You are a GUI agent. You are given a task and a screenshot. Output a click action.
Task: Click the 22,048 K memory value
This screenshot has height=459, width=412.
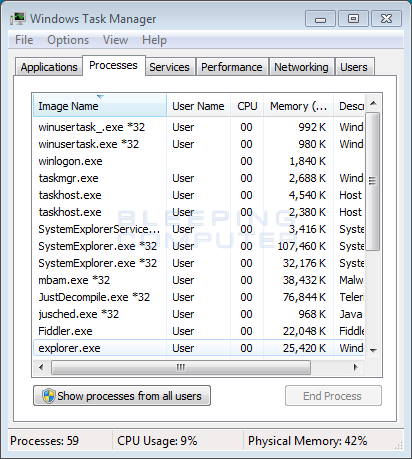pyautogui.click(x=304, y=331)
